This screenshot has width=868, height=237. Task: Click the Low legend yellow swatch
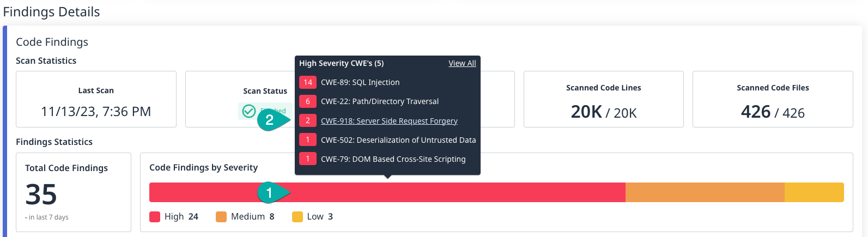click(x=298, y=217)
